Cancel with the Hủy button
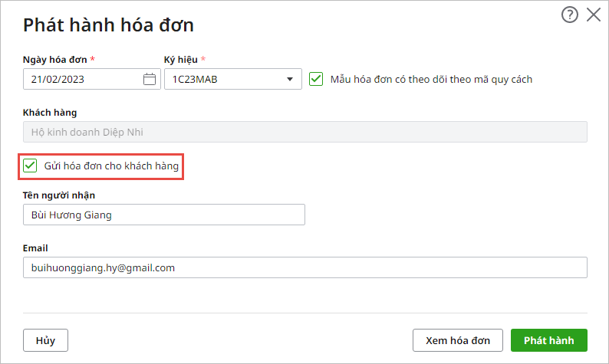The image size is (609, 364). point(45,340)
